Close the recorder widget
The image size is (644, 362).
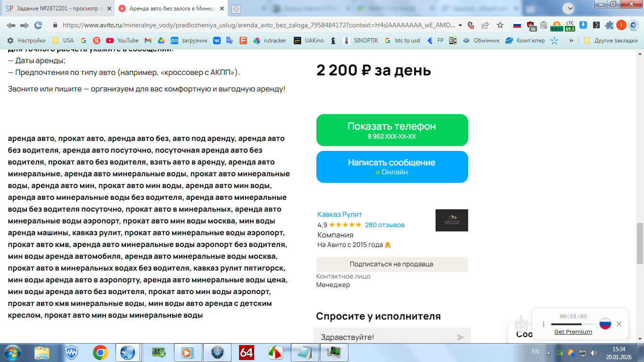point(619,324)
